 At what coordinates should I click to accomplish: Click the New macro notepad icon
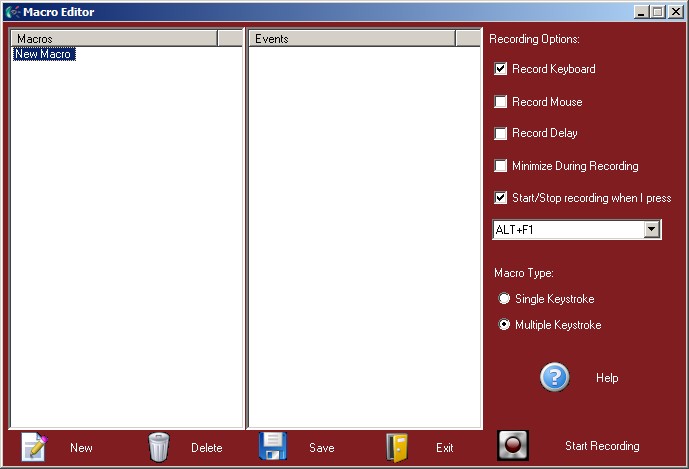point(35,447)
